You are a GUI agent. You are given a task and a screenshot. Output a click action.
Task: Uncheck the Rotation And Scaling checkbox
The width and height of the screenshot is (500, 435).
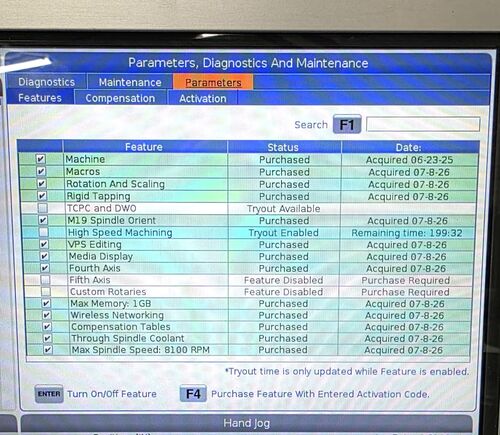[42, 184]
